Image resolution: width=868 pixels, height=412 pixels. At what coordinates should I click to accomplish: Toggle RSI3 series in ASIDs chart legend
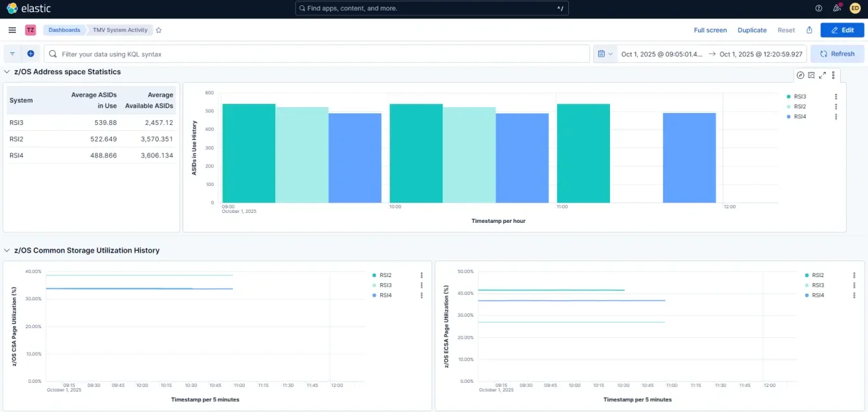click(x=799, y=97)
